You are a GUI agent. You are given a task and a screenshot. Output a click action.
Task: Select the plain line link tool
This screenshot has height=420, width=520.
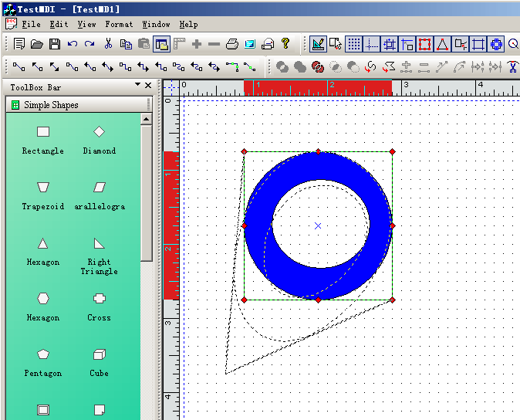coord(19,66)
